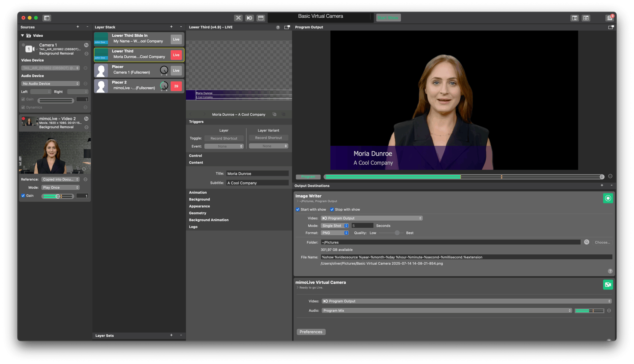Image resolution: width=634 pixels, height=364 pixels.
Task: Open Layer Variant Event None dropdown
Action: pos(268,146)
